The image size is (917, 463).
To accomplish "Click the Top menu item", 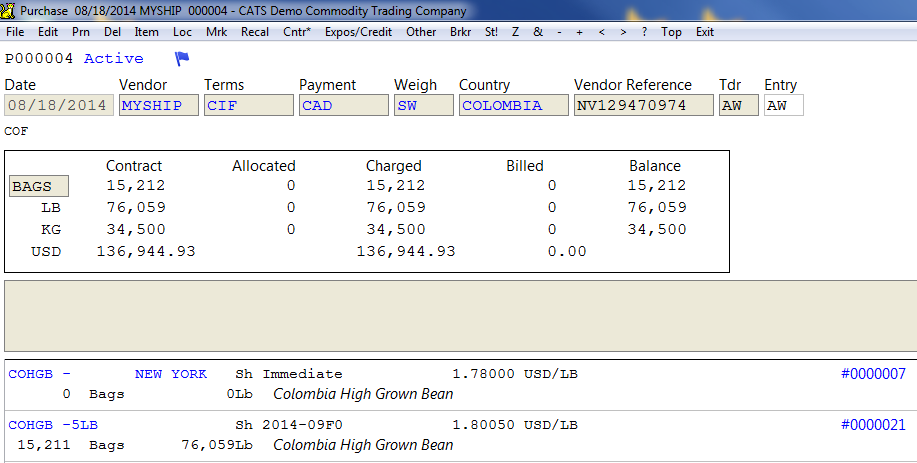I will [x=671, y=32].
